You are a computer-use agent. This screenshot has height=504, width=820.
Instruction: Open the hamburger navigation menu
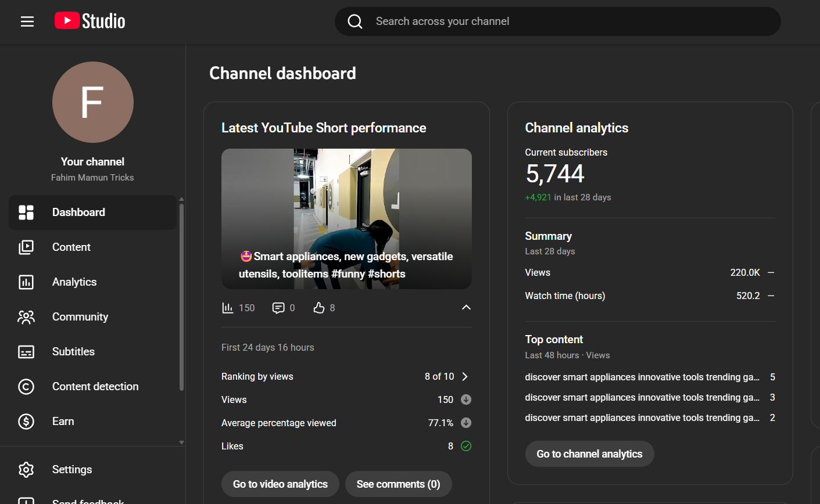pos(27,21)
